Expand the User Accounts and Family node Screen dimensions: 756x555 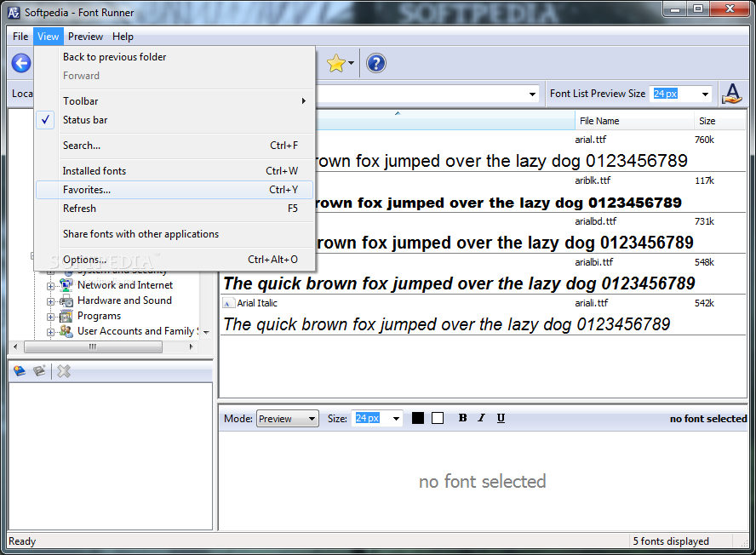pos(50,332)
